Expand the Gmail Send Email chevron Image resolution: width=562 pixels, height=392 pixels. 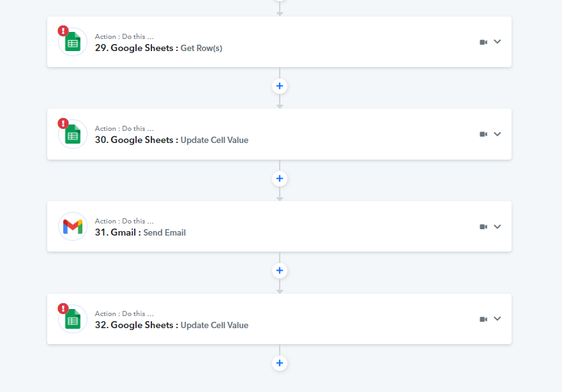[x=497, y=227]
